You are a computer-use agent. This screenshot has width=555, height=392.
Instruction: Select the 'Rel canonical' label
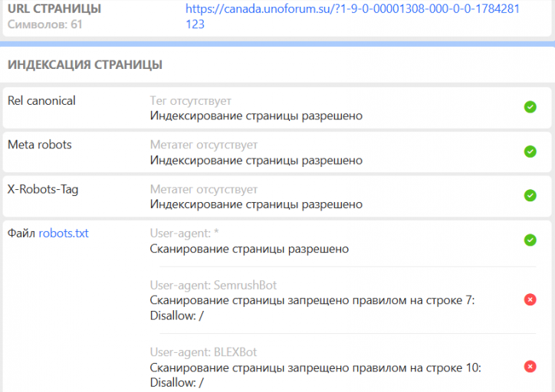pos(41,101)
